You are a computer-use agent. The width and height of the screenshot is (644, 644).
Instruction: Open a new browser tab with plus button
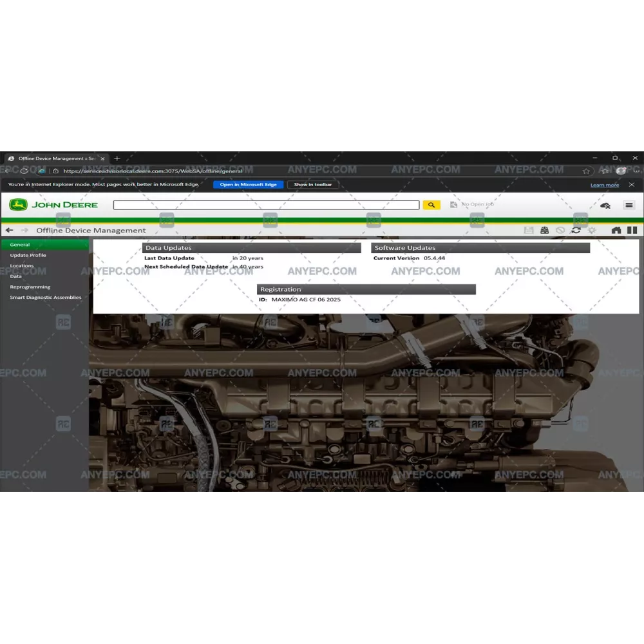coord(117,158)
